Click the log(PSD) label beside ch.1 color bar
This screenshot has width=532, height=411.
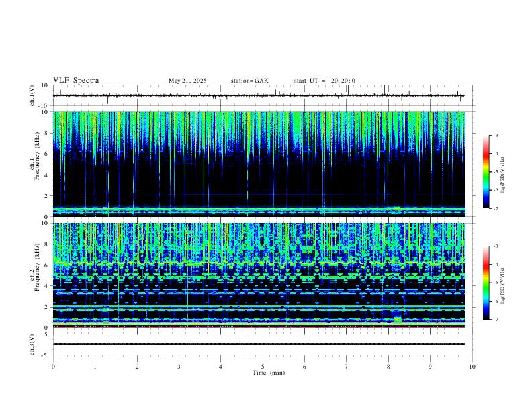503,175
